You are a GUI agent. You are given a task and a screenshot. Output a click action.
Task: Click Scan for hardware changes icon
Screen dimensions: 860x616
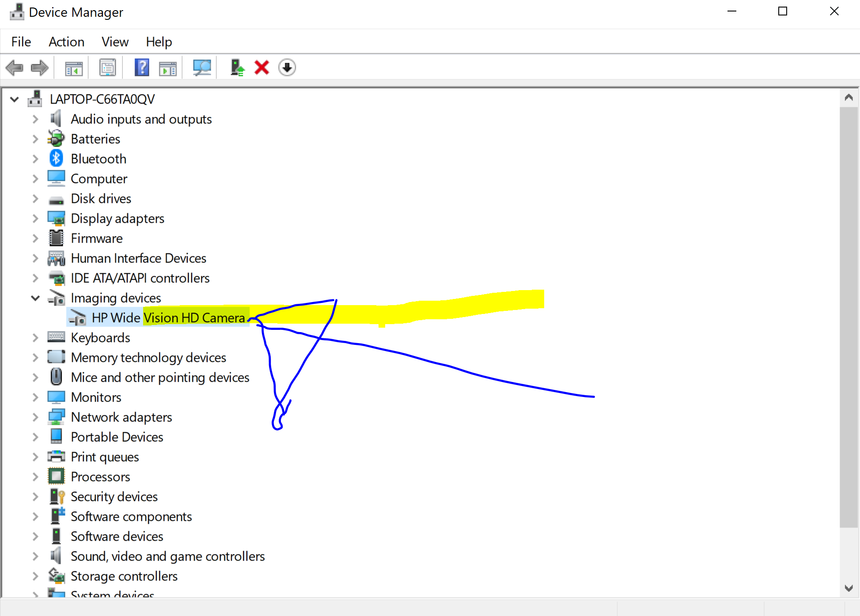[202, 68]
